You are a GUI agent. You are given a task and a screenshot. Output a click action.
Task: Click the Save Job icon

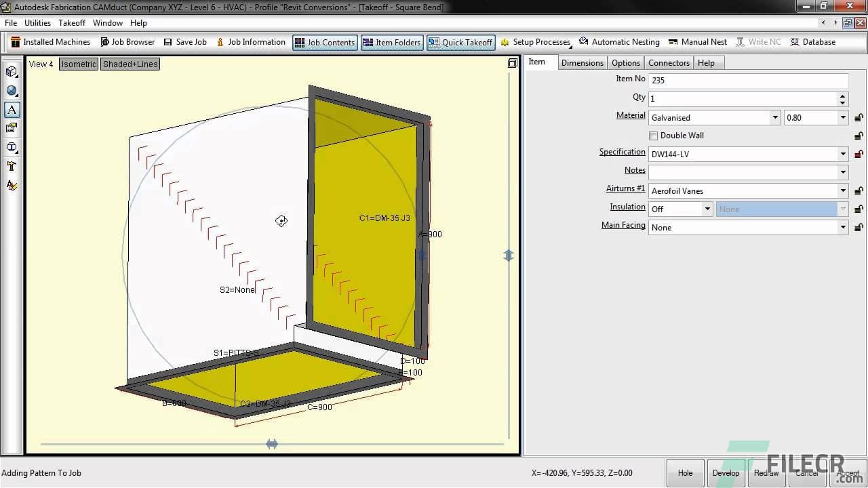point(184,41)
